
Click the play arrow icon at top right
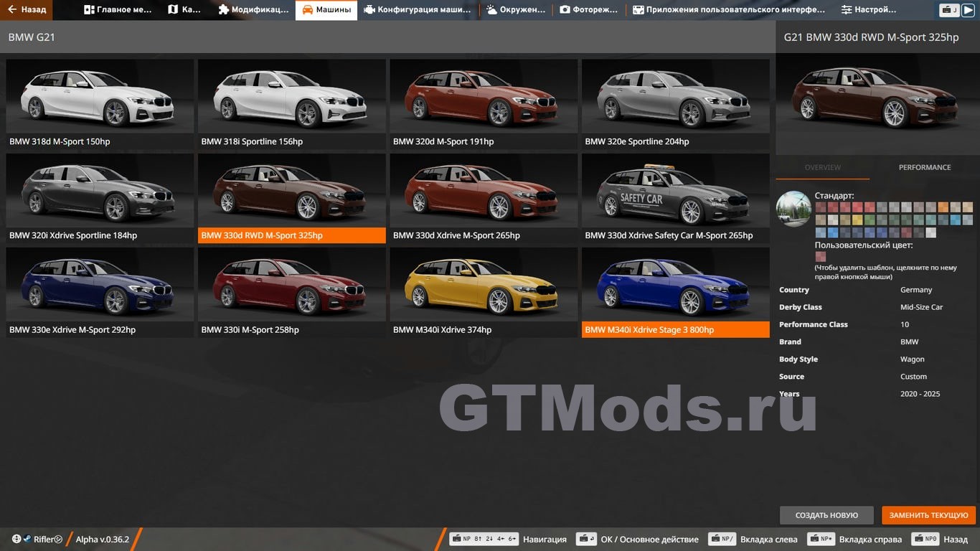[x=968, y=10]
